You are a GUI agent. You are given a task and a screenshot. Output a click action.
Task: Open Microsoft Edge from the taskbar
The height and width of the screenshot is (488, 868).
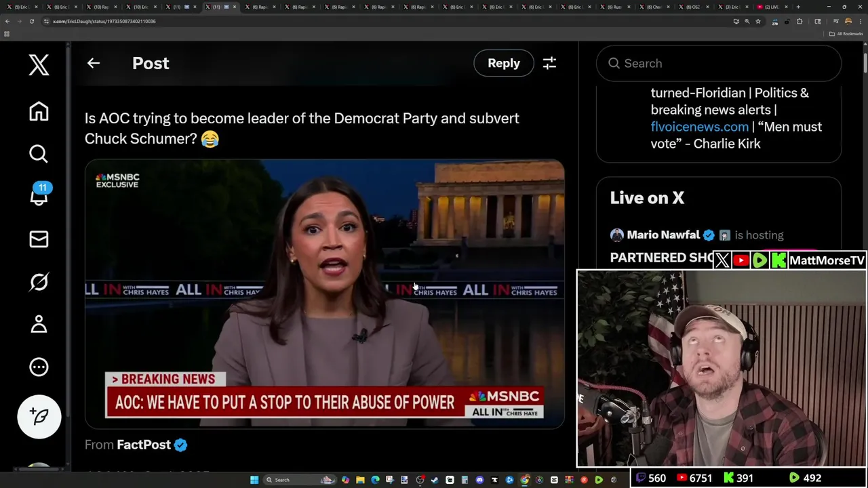click(375, 480)
